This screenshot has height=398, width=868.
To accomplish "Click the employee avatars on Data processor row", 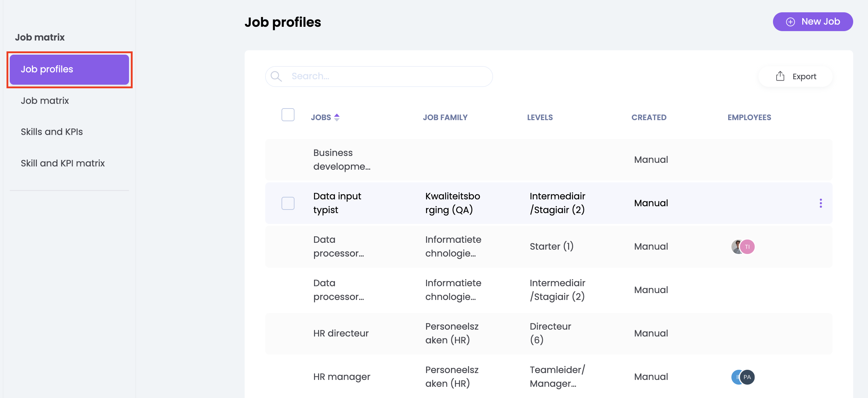I will click(x=737, y=247).
